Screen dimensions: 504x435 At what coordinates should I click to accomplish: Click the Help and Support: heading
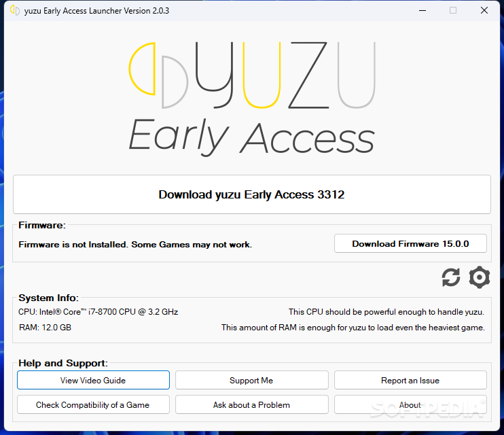point(63,363)
